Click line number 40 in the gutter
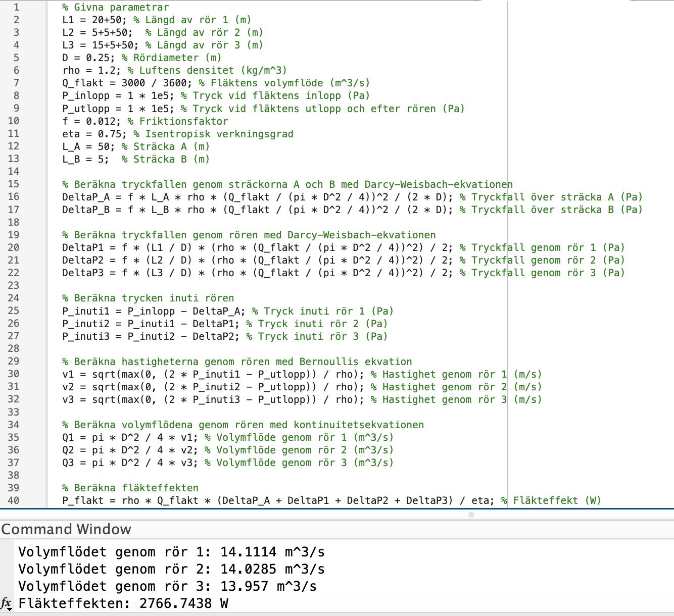 click(14, 500)
